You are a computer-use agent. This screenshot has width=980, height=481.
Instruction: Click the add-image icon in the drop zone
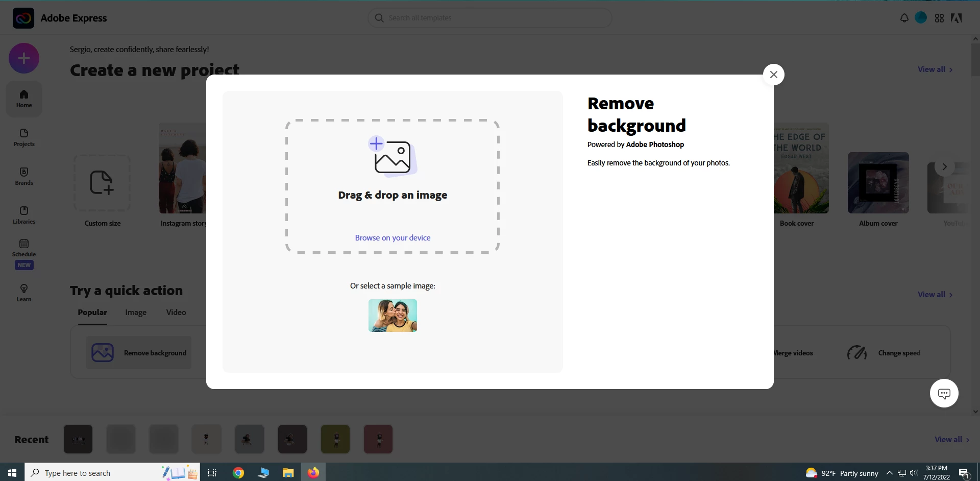point(391,156)
